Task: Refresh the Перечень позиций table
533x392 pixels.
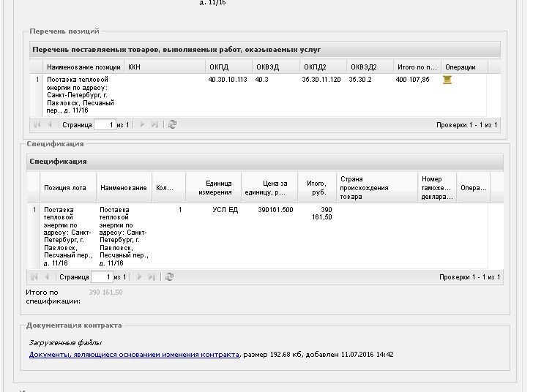Action: coord(172,124)
